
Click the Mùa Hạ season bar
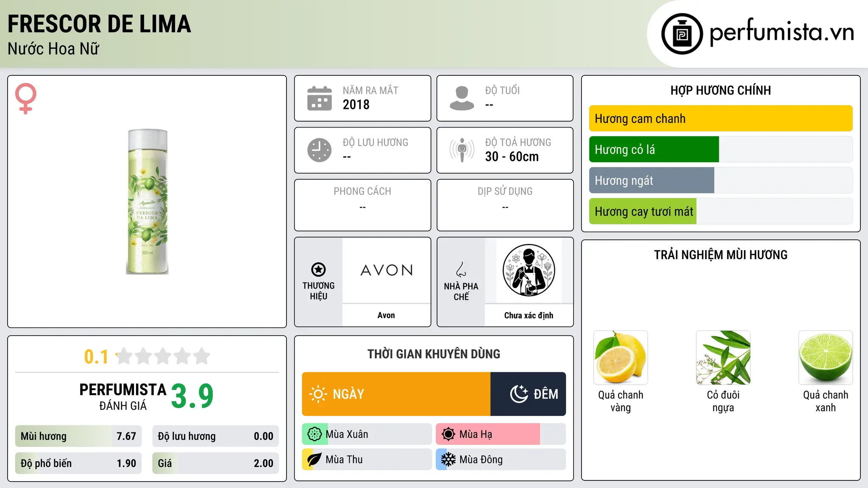[501, 434]
